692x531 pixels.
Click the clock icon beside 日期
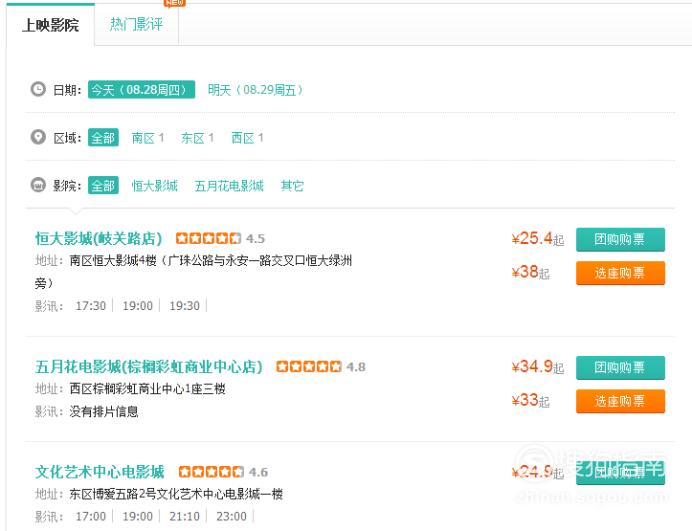[38, 89]
